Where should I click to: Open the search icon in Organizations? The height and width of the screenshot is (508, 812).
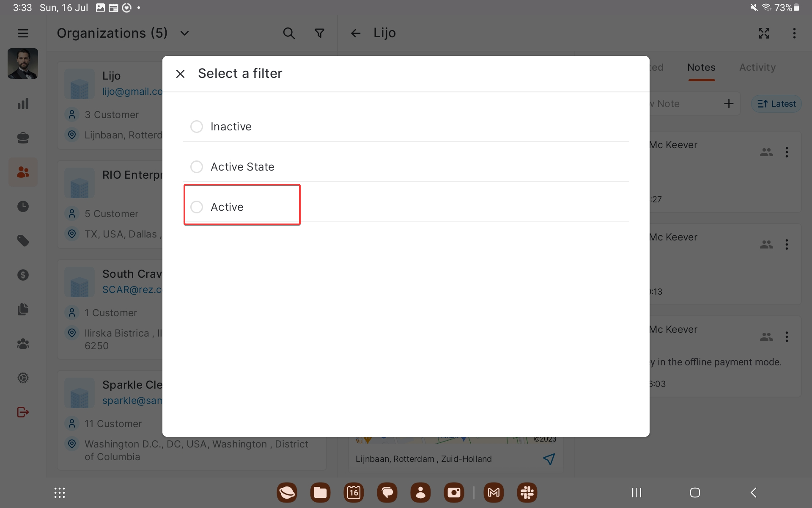(x=289, y=33)
